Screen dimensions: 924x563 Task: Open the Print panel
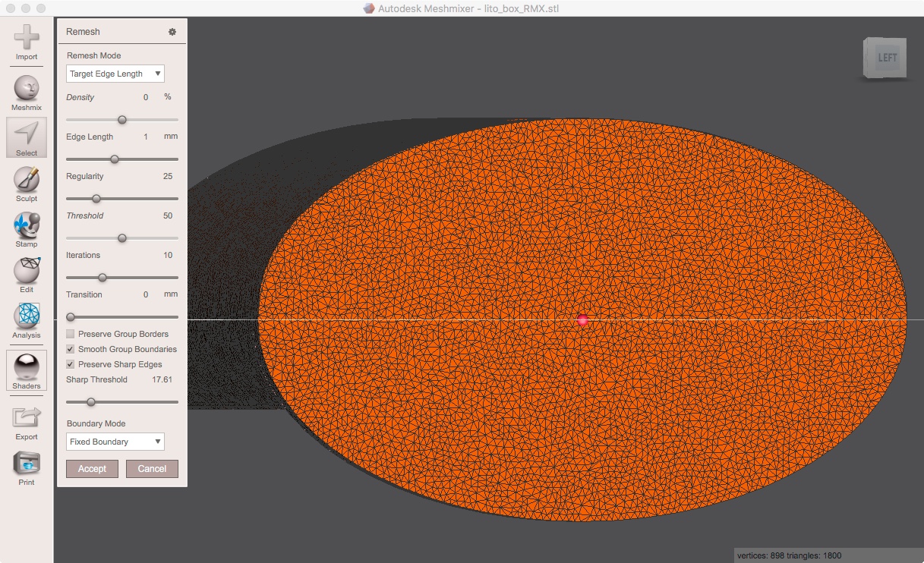(x=26, y=461)
